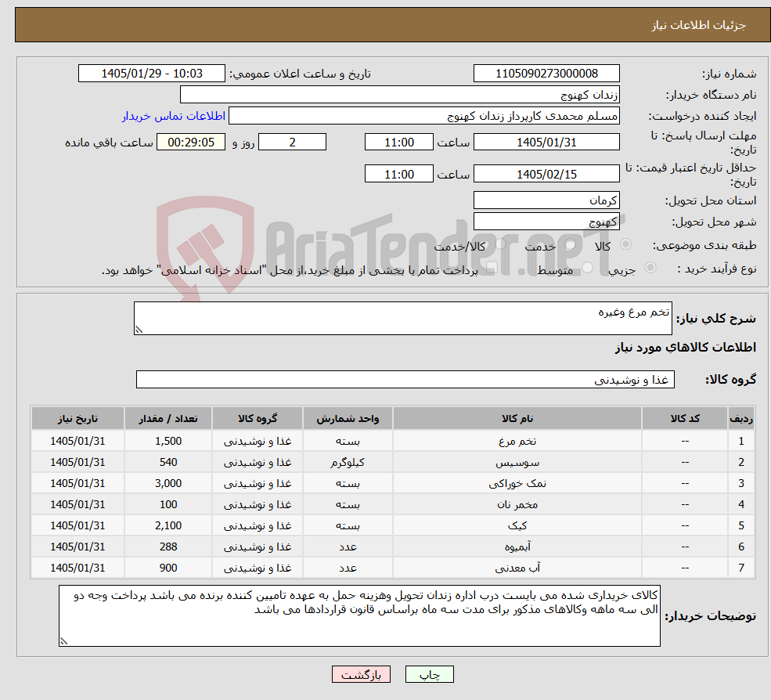Click the جزئیات اطلاعات نیاز page header
771x700 pixels.
(x=393, y=24)
